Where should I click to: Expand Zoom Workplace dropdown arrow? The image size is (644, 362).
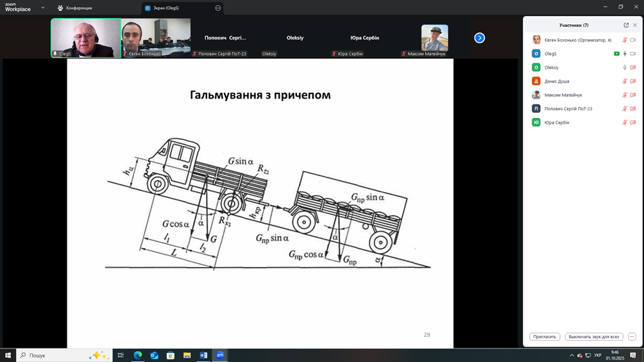pyautogui.click(x=43, y=8)
